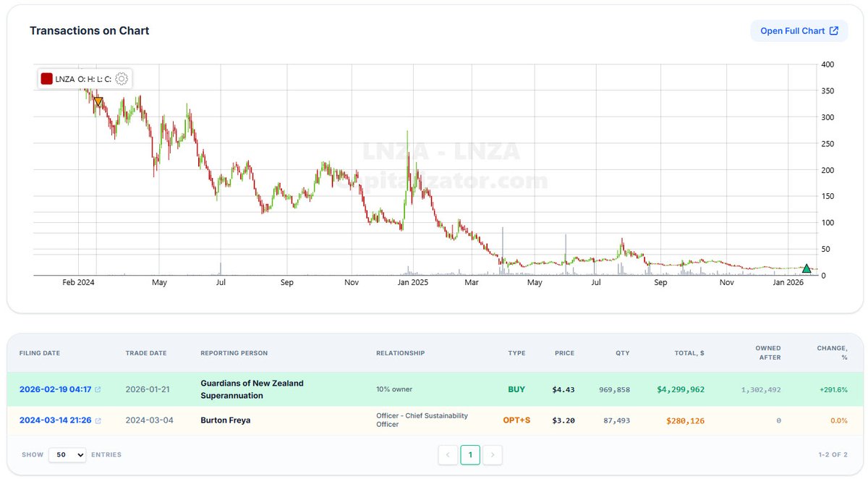Click external link icon beside 2024-03-14 filing
The height and width of the screenshot is (479, 868).
(x=98, y=420)
